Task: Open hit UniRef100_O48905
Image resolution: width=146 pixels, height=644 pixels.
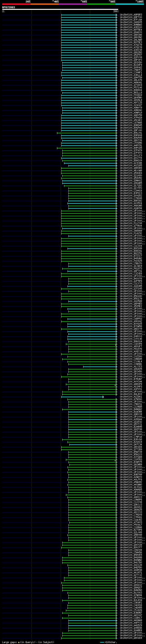Action: tap(131, 22)
